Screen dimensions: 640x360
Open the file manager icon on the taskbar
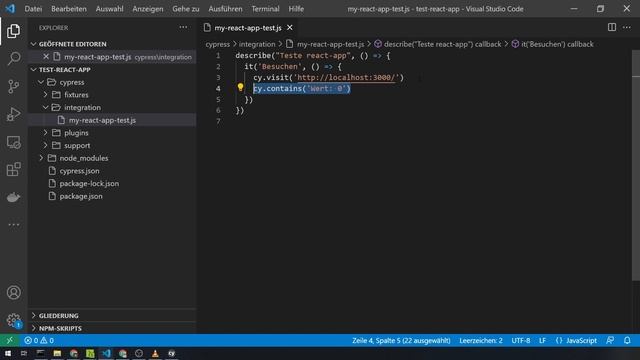[x=57, y=353]
